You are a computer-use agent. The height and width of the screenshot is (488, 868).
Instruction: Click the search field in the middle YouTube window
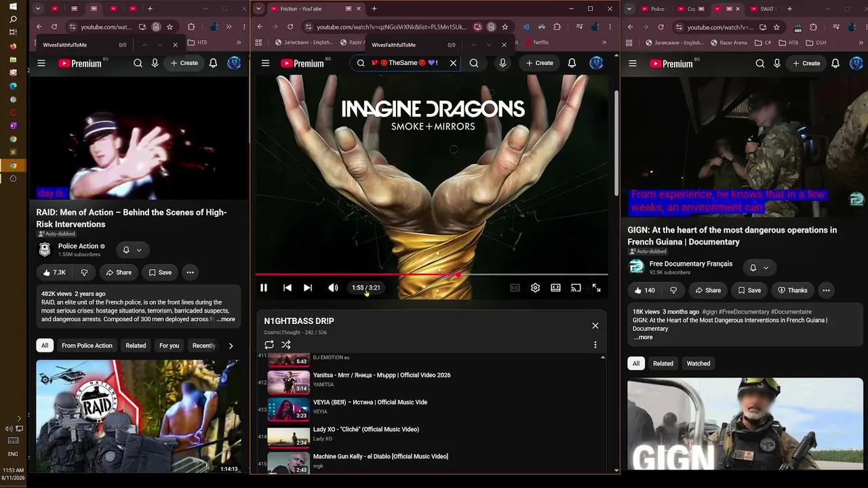point(406,63)
